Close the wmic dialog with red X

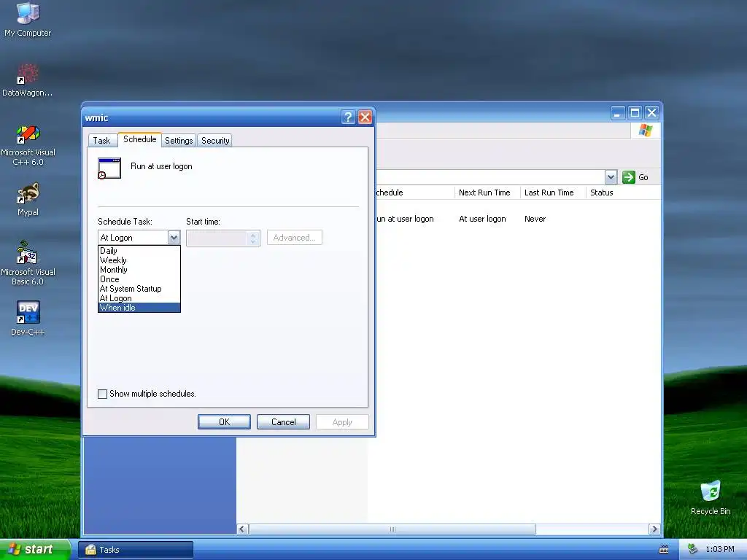point(365,117)
